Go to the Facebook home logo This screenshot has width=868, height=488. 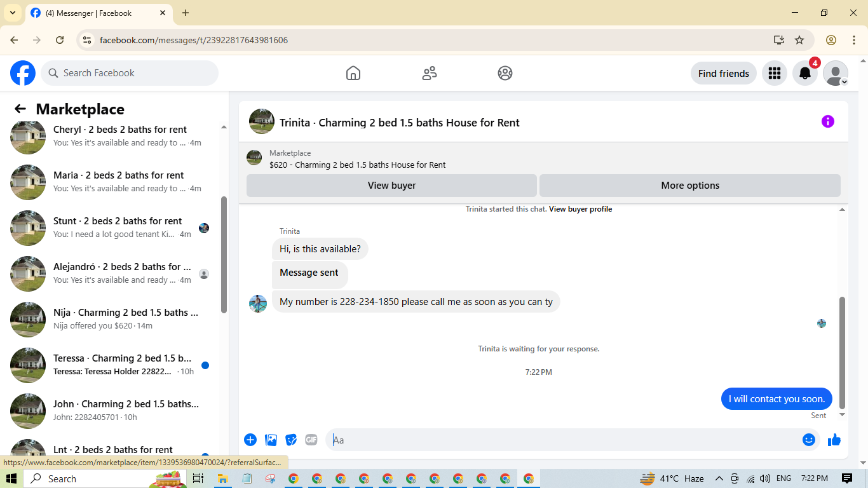click(x=23, y=73)
